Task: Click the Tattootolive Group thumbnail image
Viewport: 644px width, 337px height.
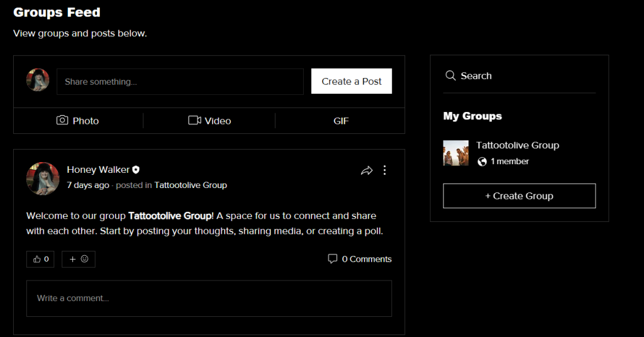Action: coord(456,153)
